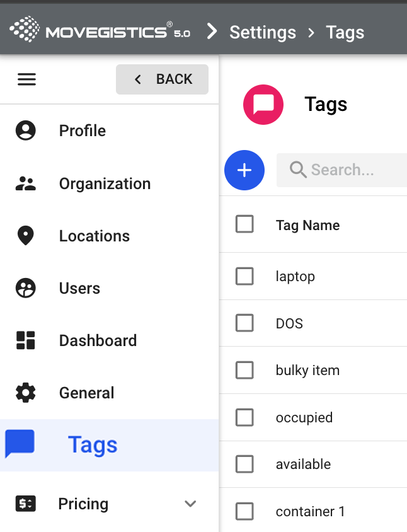Click the Dashboard grid icon
Screen dimensions: 407x532
pos(26,340)
